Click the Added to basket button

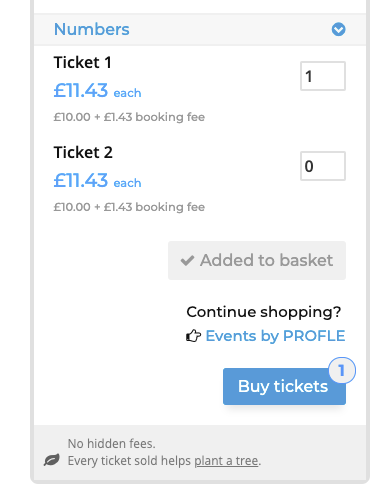257,260
